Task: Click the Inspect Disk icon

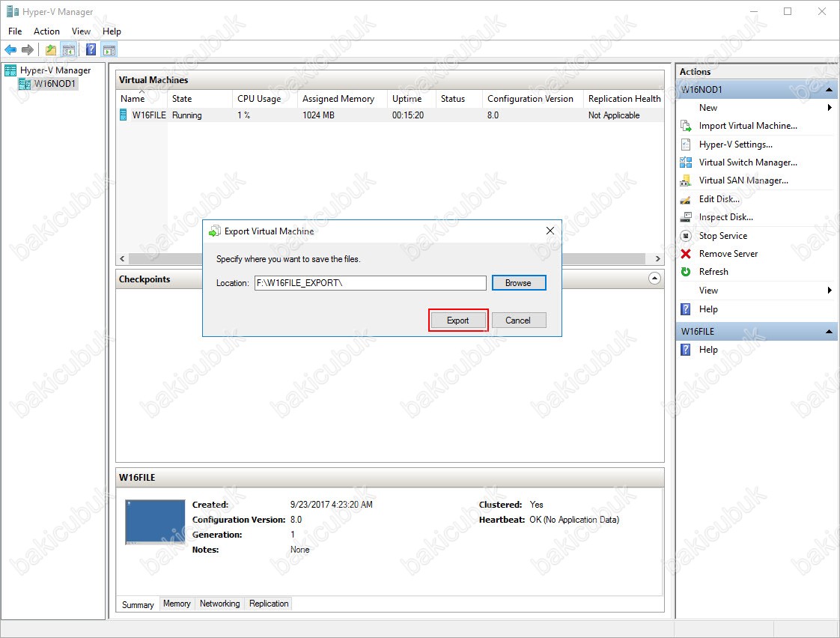Action: (686, 217)
